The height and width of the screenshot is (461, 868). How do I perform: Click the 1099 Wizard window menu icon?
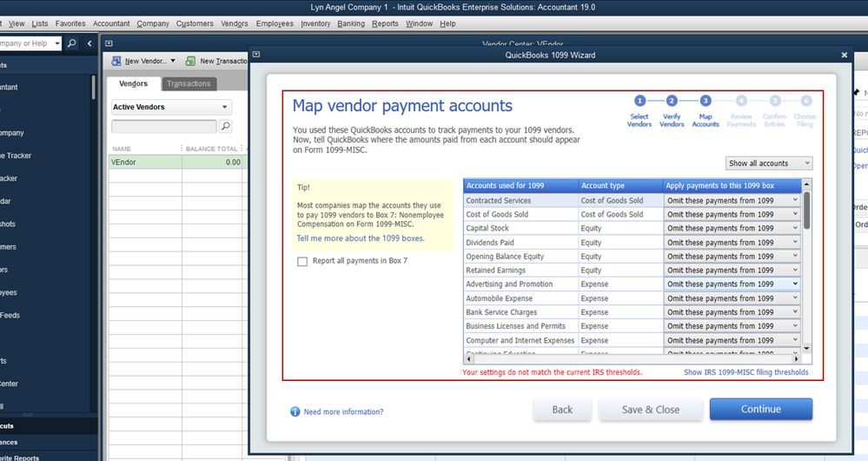(x=255, y=54)
